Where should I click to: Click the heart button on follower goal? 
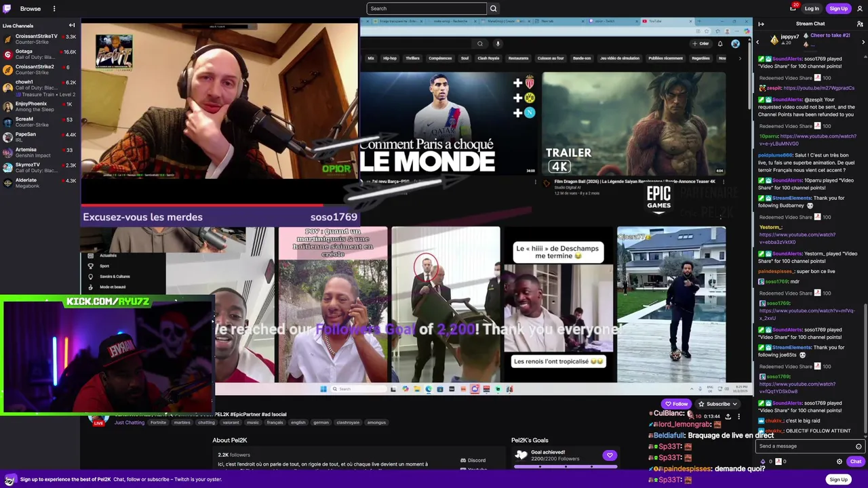pyautogui.click(x=610, y=455)
